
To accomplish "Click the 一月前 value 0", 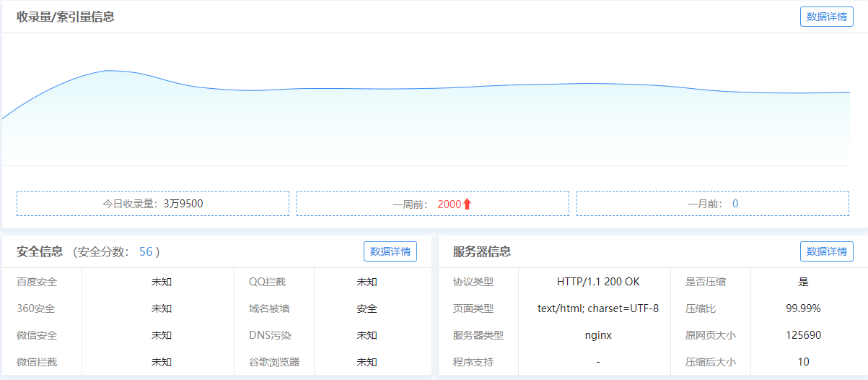I will click(735, 204).
